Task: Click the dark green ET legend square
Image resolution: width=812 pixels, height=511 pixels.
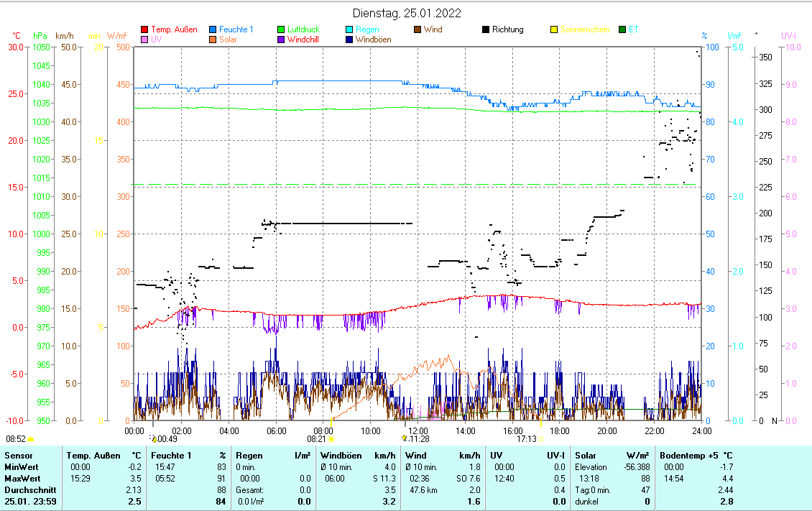Action: (x=622, y=30)
